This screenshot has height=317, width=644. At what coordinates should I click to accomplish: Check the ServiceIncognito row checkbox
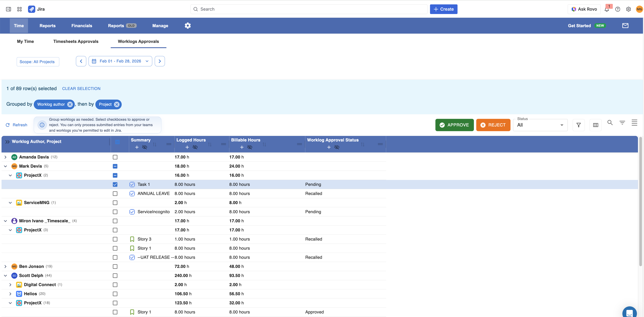[x=115, y=212]
